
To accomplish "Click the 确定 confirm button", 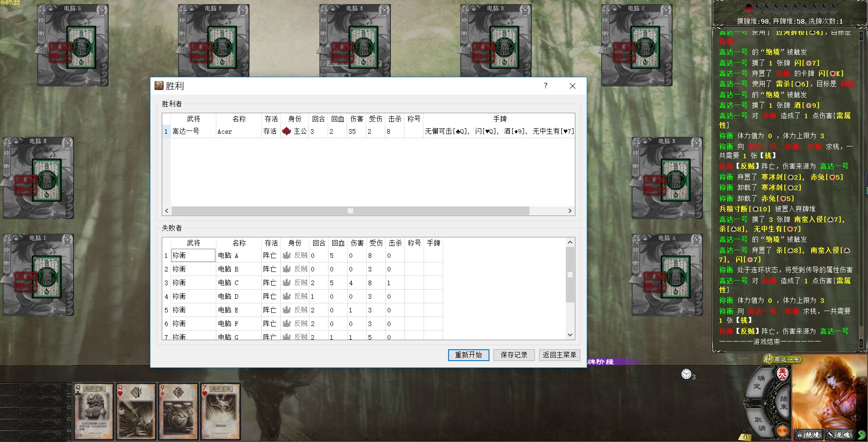I will 758,382.
